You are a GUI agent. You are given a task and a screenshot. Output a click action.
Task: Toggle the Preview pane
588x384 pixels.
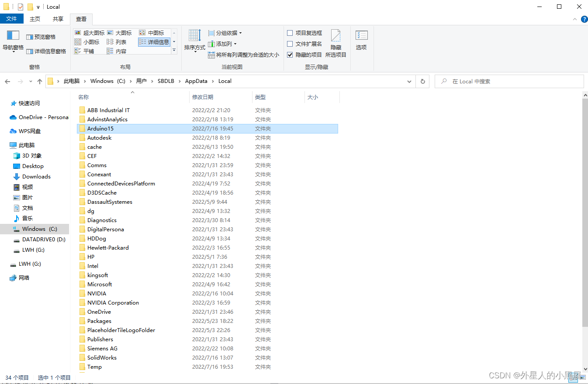tap(41, 37)
